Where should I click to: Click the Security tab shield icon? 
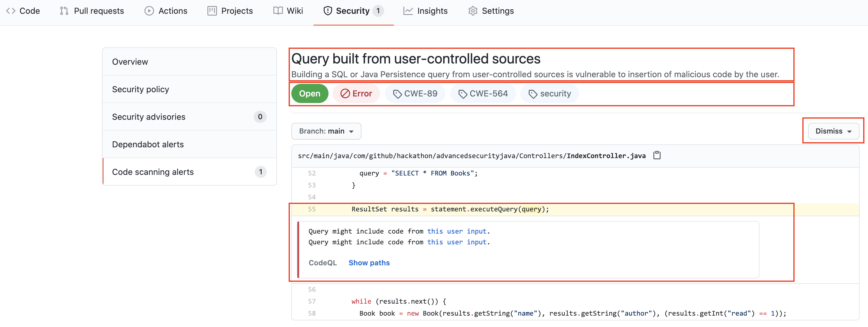tap(328, 11)
